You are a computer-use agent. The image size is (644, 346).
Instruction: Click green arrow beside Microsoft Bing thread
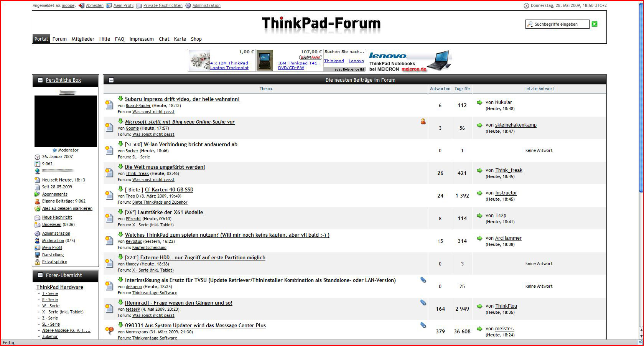(120, 121)
